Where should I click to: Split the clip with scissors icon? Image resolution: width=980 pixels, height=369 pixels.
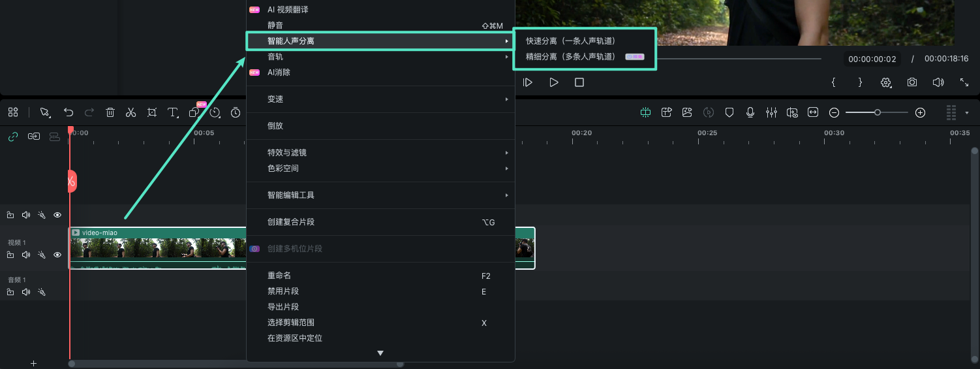pyautogui.click(x=130, y=112)
